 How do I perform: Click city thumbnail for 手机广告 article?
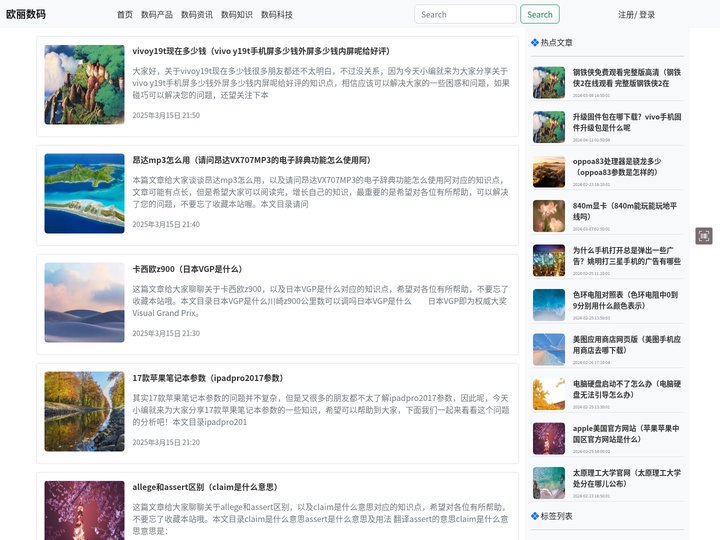[549, 260]
